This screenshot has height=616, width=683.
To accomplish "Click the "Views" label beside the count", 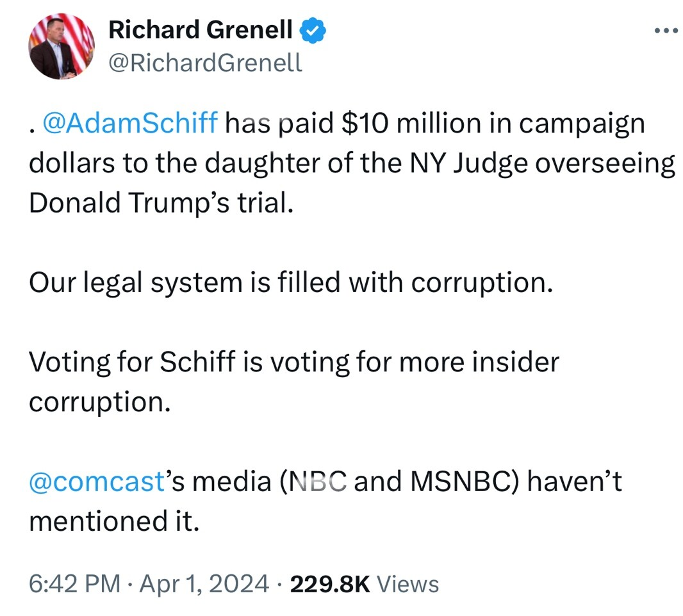I will (x=407, y=584).
